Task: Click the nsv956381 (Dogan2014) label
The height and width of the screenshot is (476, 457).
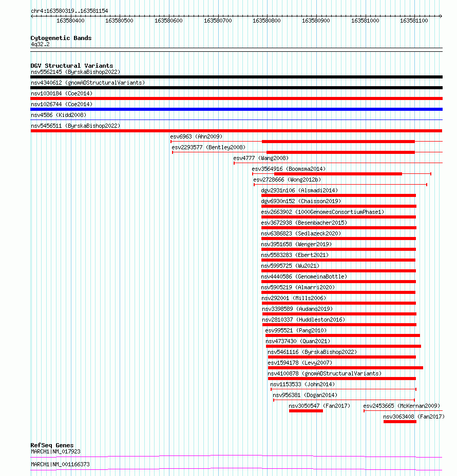Action: [305, 395]
